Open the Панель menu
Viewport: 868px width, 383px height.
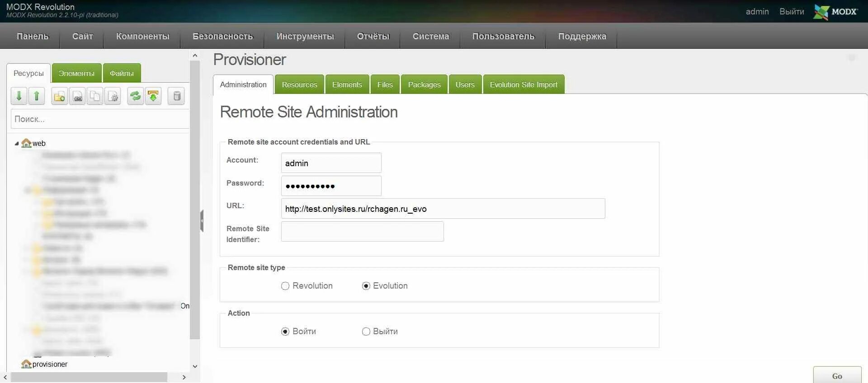(x=33, y=36)
